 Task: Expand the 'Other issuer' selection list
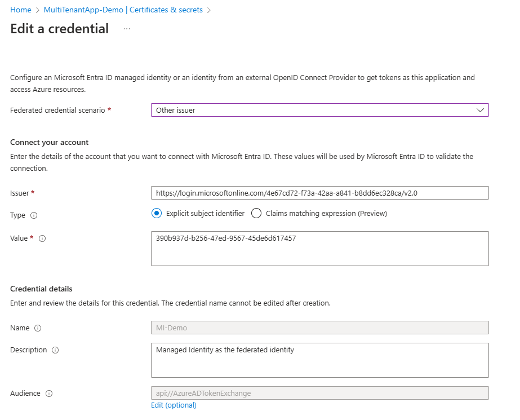(x=480, y=110)
